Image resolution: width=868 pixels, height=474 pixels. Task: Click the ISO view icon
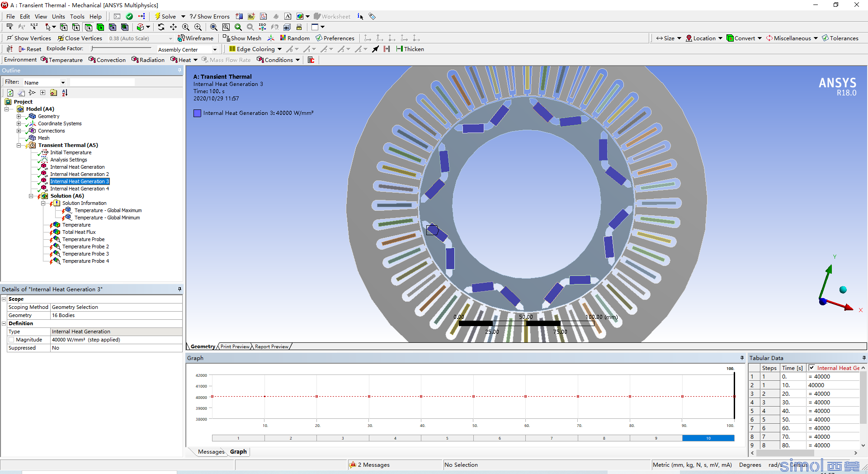262,27
